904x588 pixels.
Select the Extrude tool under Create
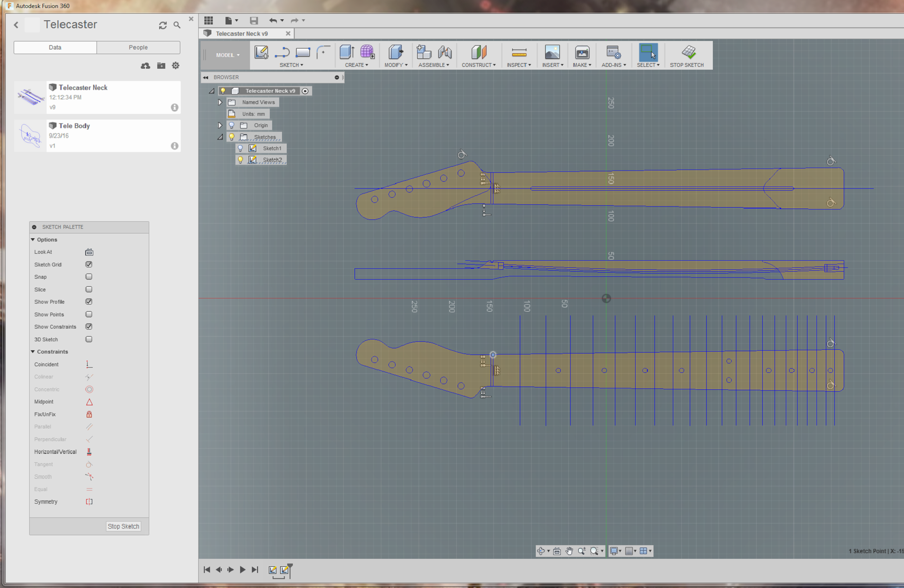(x=347, y=52)
